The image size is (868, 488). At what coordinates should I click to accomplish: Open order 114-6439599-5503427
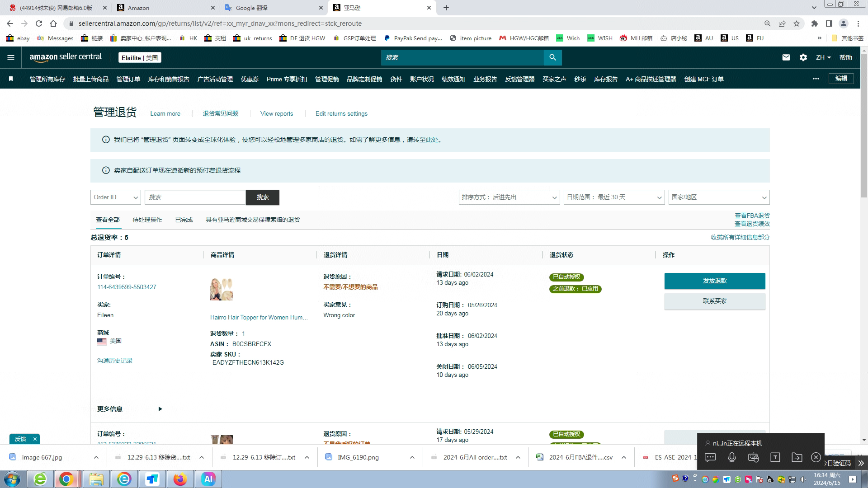pos(127,287)
